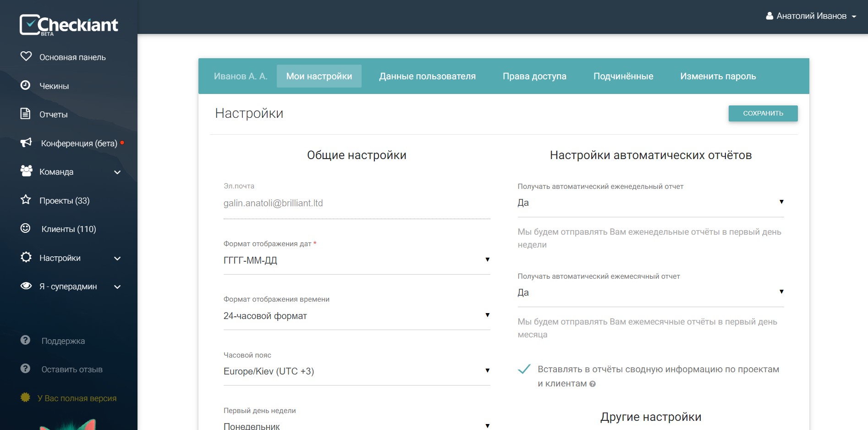The height and width of the screenshot is (430, 868).
Task: Click the 'Настройки' page title
Action: pyautogui.click(x=249, y=113)
